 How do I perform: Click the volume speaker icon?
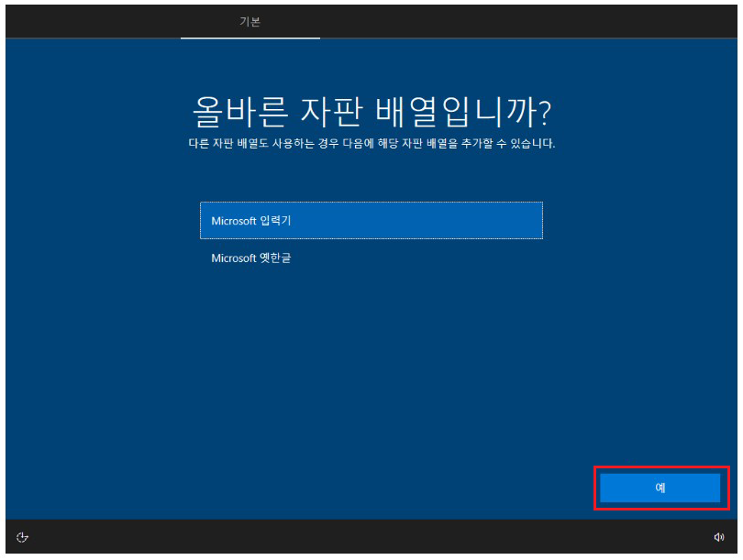pyautogui.click(x=718, y=537)
